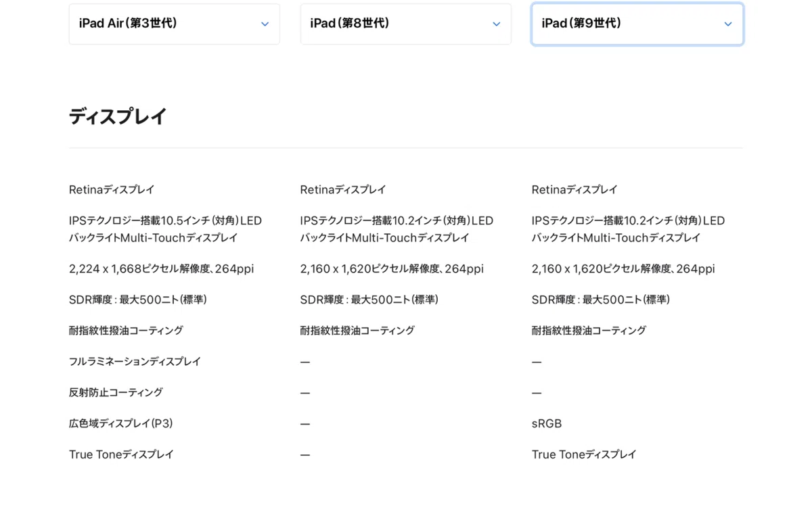The width and height of the screenshot is (812, 518).
Task: Click 2,160 x 1,620 resolution under iPad(第8世代)
Action: [392, 268]
